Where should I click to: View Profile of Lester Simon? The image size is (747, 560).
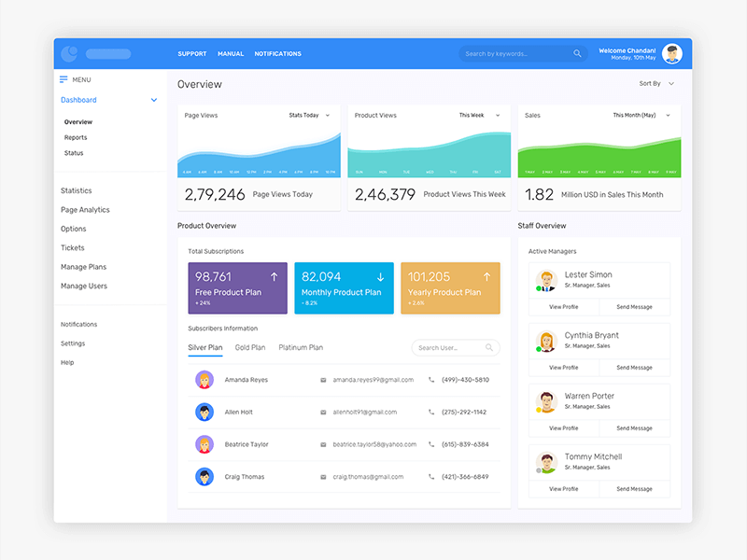click(x=563, y=307)
